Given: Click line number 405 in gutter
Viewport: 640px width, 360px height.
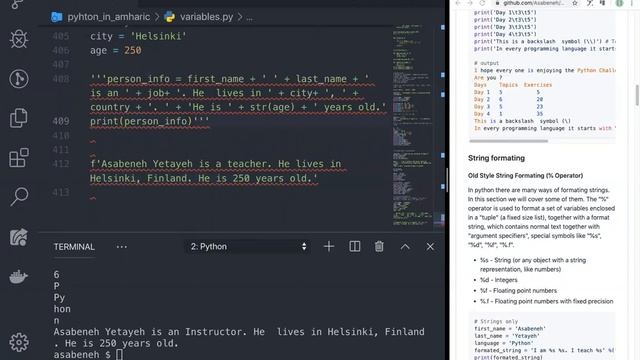Looking at the screenshot, I should (x=60, y=36).
